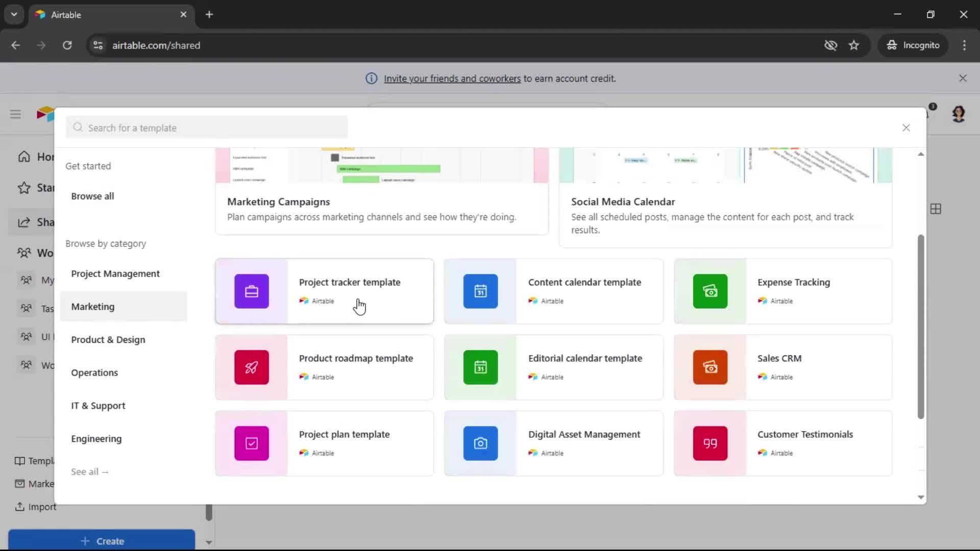Open Chrome three-dot menu
This screenshot has height=551, width=980.
[x=964, y=45]
